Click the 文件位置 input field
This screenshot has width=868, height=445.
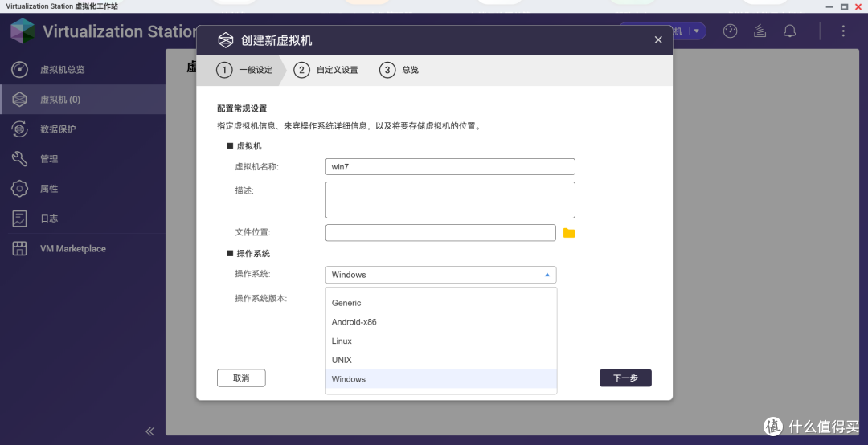click(440, 232)
